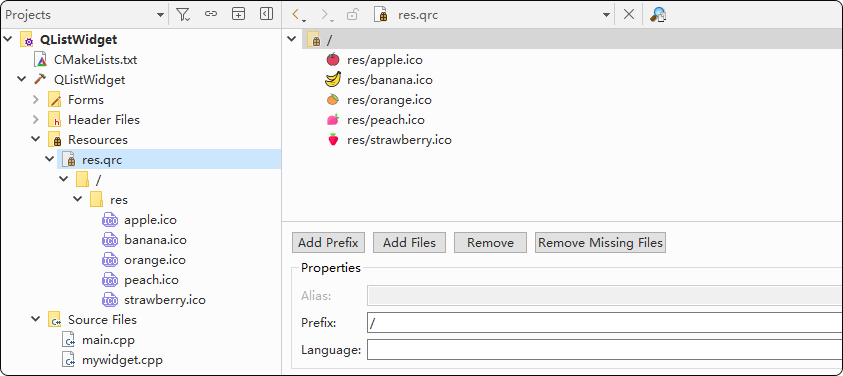Select apple.ico in the project tree
The image size is (843, 376).
(x=150, y=219)
